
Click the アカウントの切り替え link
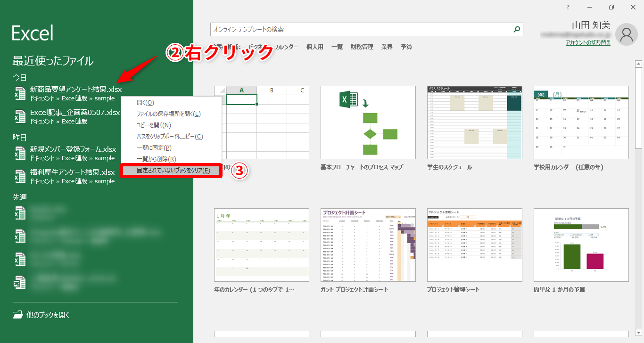pyautogui.click(x=588, y=42)
